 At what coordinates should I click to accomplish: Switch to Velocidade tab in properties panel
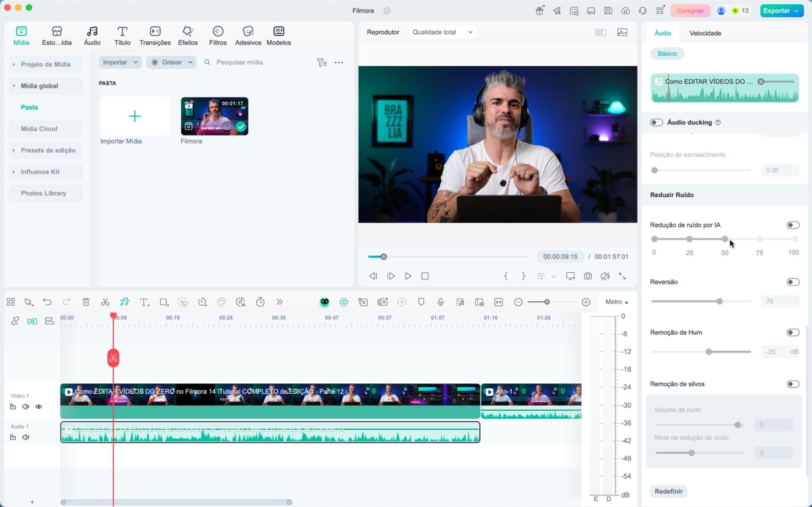[x=705, y=33]
